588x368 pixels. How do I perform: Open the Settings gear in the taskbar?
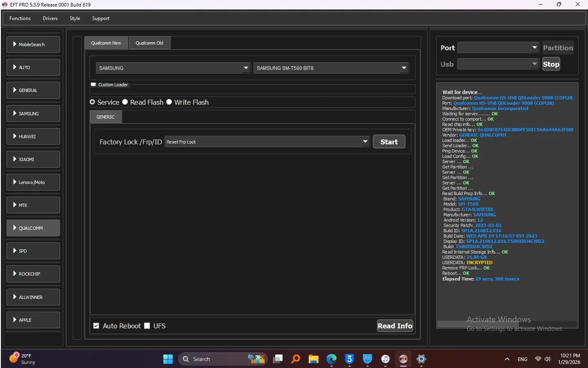tap(421, 359)
